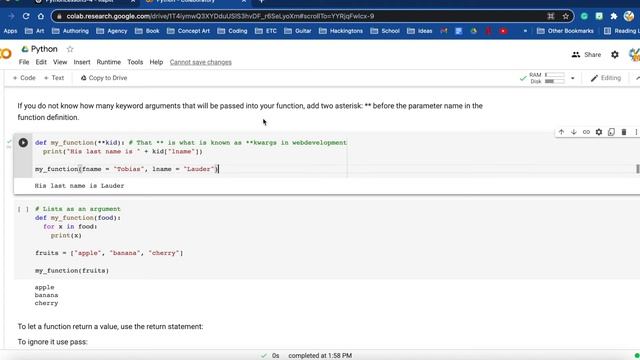Screen dimensions: 640x360
Task: Open the Gmail bookmark icon
Action: pos(444,31)
